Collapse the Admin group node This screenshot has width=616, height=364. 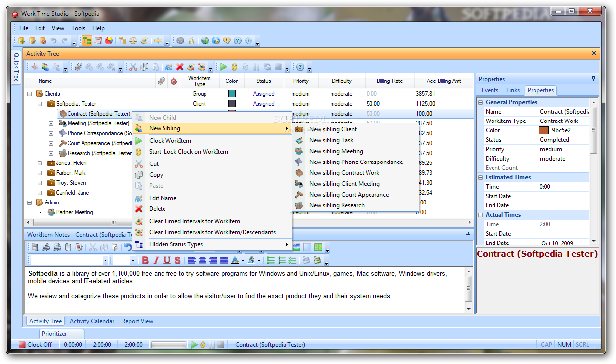pos(30,202)
